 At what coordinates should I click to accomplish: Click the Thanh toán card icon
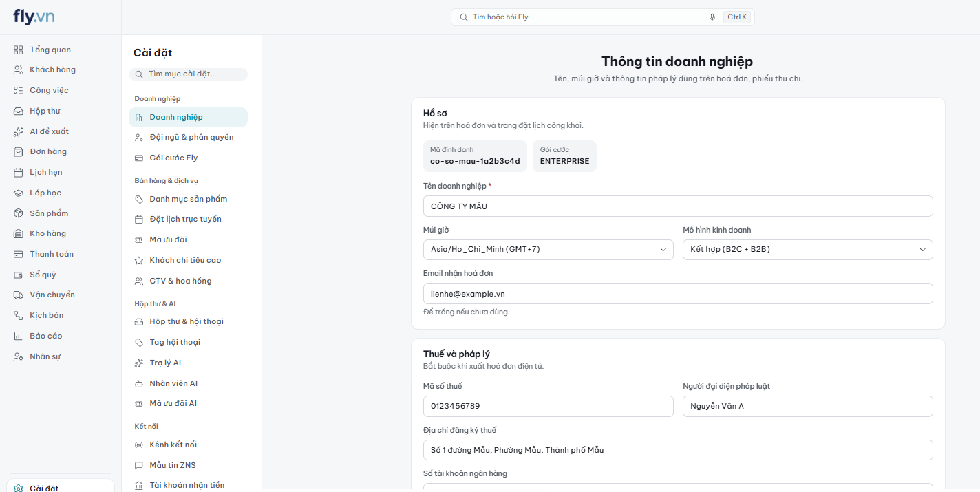(19, 254)
